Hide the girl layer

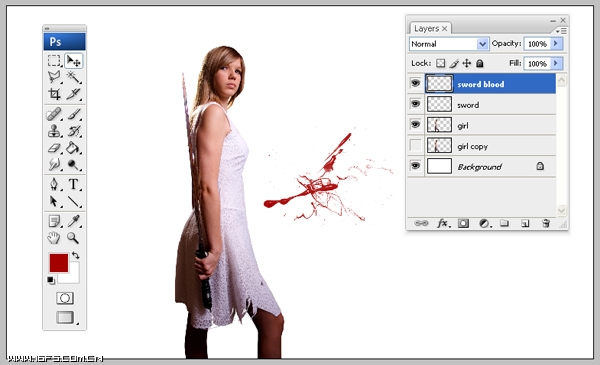tap(416, 125)
